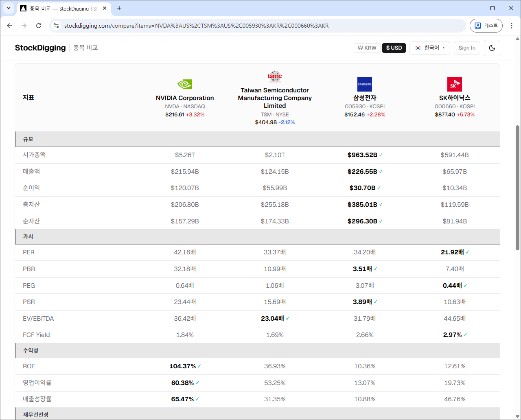Go forward with the browser forward arrow
The width and height of the screenshot is (521, 420).
[24, 26]
